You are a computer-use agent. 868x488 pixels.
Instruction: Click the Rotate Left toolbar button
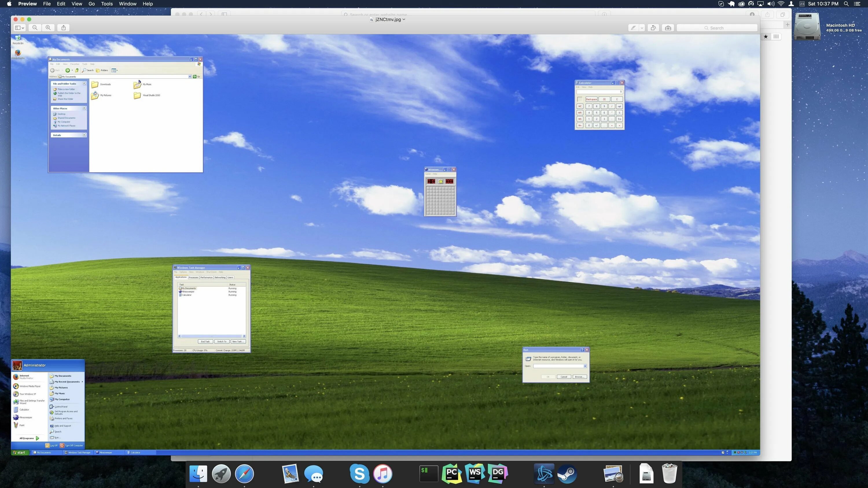[653, 28]
